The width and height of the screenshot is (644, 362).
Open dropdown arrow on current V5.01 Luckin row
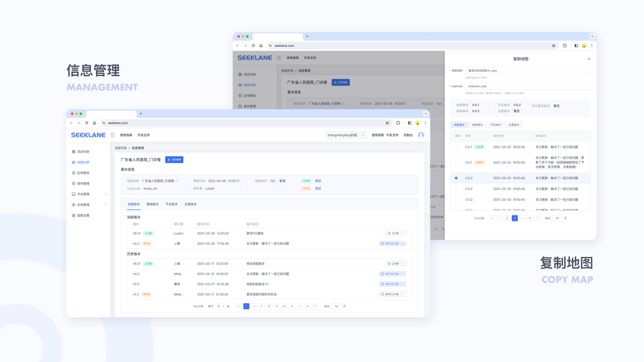[403, 233]
